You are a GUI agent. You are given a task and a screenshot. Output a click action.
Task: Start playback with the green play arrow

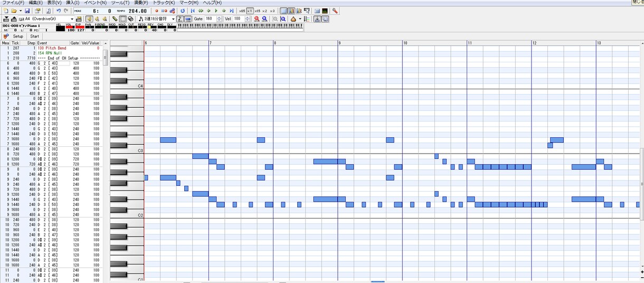(x=216, y=11)
